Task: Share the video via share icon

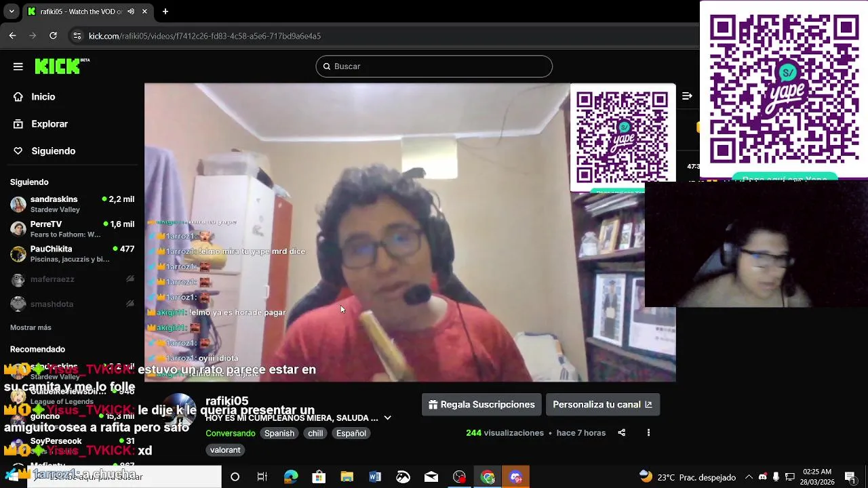Action: click(x=621, y=432)
